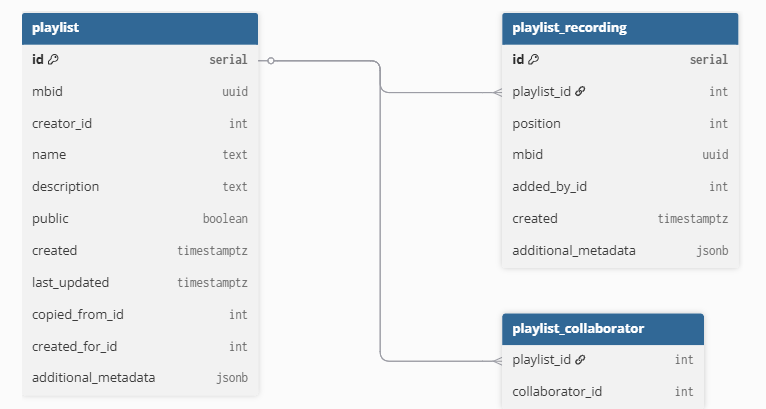The image size is (766, 409).
Task: Select the playlist_recording table header
Action: pyautogui.click(x=620, y=28)
